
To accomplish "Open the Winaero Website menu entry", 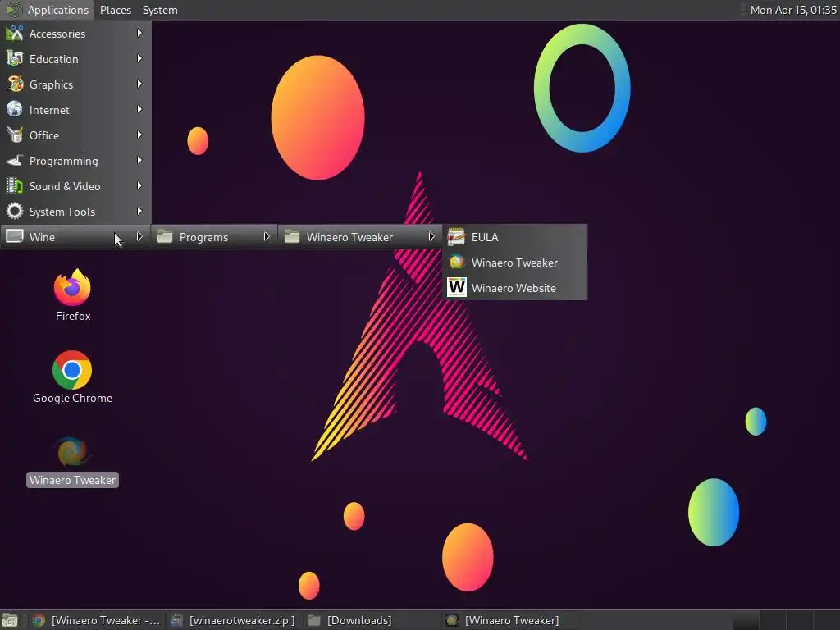I will click(x=515, y=287).
